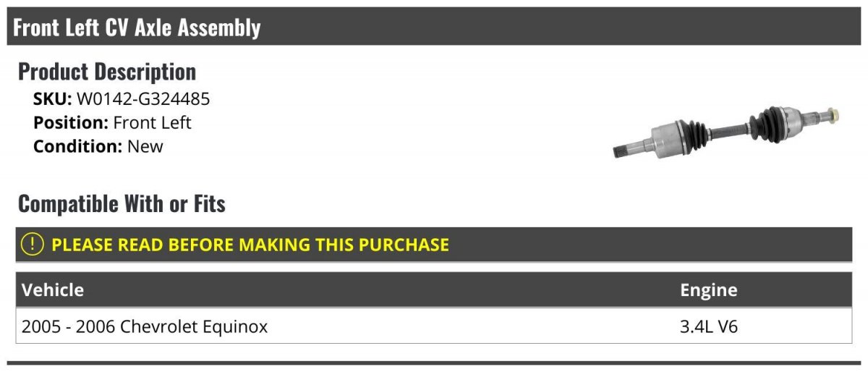Screen dimensions: 868x372
Task: Click the large silver joint housing on the axle's left
Action: point(671,138)
